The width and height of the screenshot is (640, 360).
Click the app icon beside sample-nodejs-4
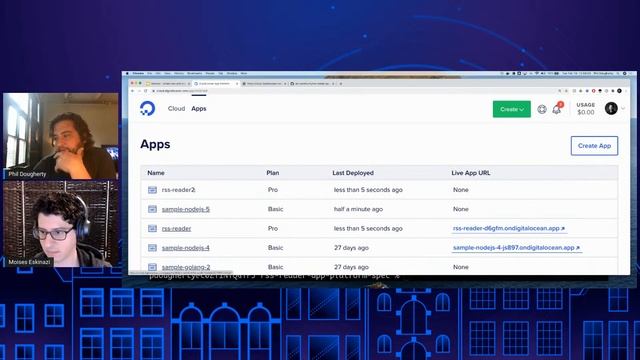coord(152,248)
